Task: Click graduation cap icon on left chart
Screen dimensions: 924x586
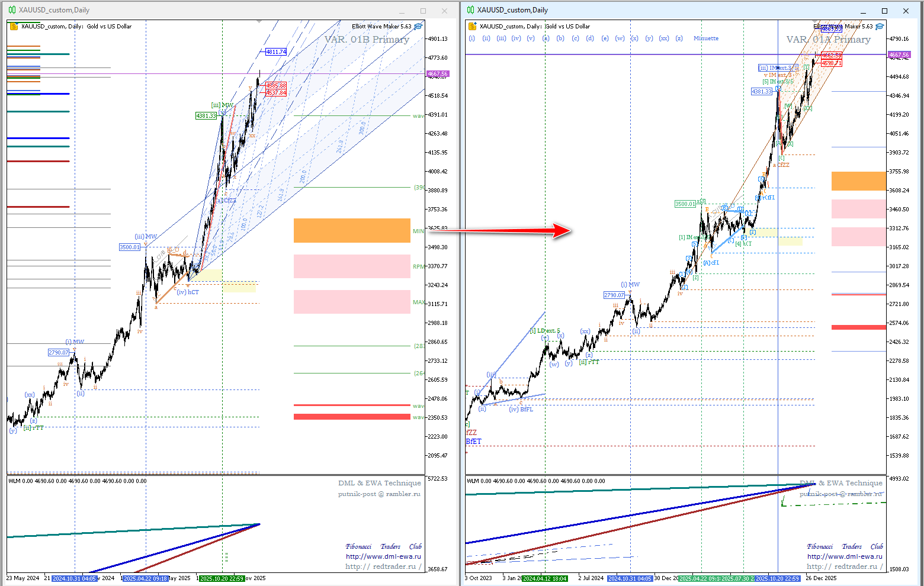Action: click(x=418, y=26)
